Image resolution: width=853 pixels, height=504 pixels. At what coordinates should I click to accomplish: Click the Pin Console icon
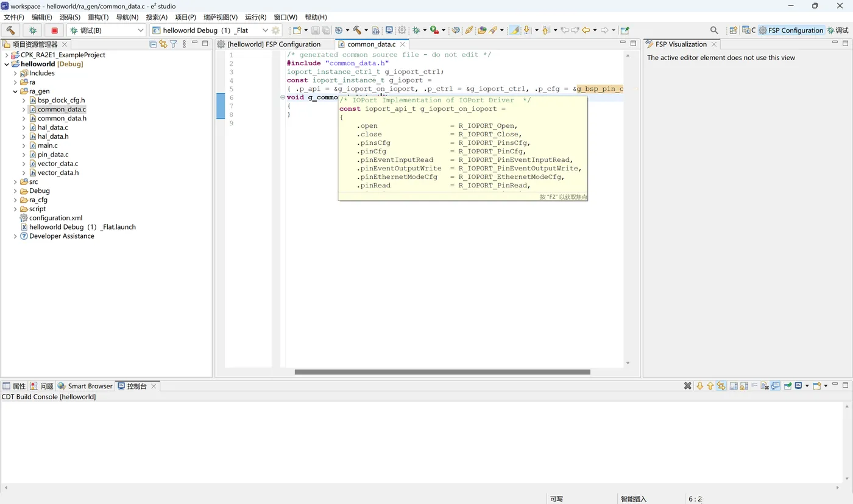(x=788, y=386)
